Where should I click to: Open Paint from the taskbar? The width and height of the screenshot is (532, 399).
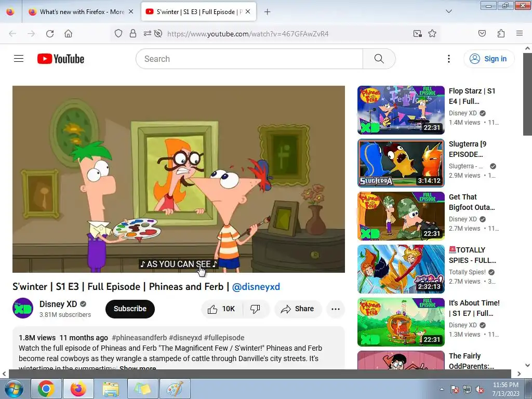point(175,389)
